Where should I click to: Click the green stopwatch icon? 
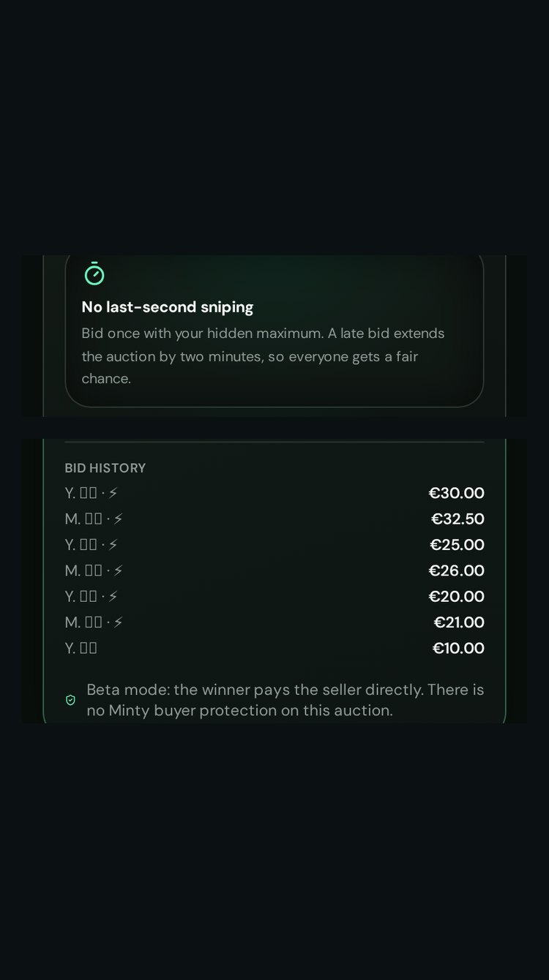click(94, 274)
